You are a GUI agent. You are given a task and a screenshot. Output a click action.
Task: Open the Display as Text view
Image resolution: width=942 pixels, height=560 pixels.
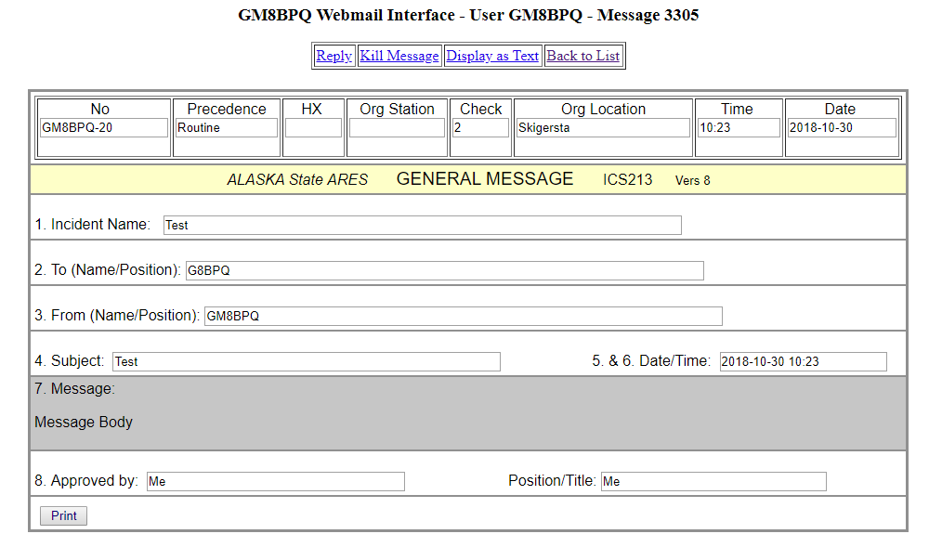(492, 56)
